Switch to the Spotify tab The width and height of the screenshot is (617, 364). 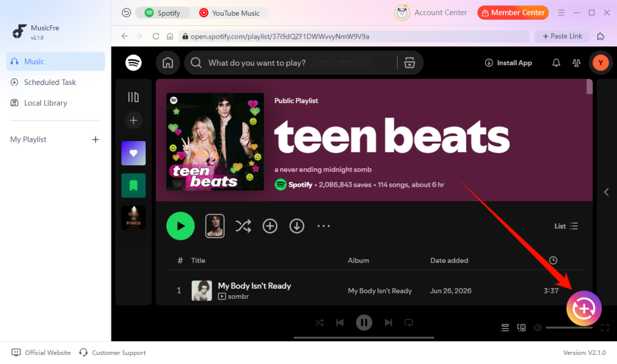(162, 13)
